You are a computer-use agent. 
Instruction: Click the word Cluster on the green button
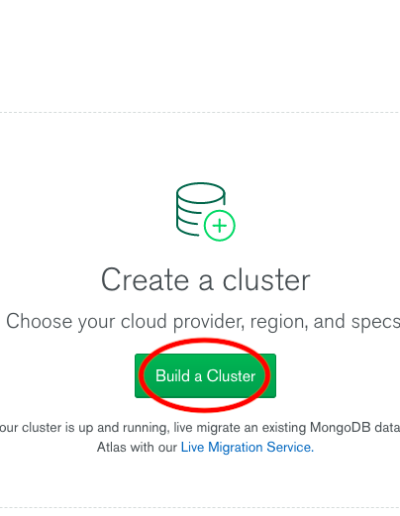click(231, 376)
